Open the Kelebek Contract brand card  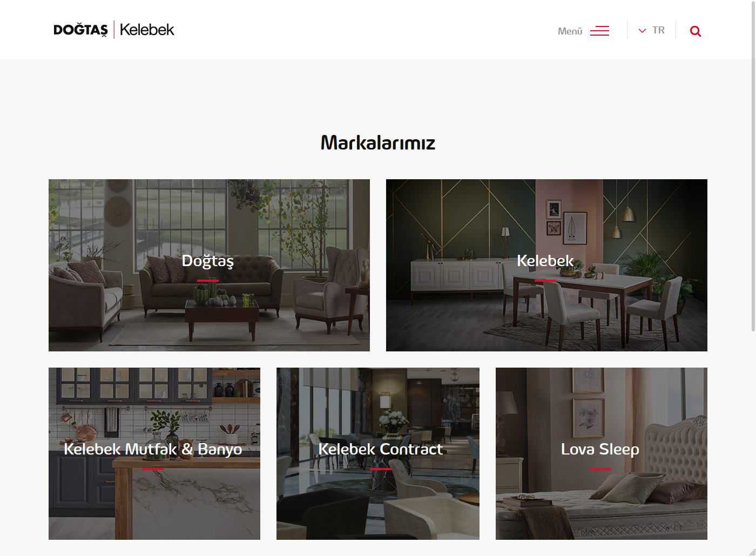click(x=378, y=453)
